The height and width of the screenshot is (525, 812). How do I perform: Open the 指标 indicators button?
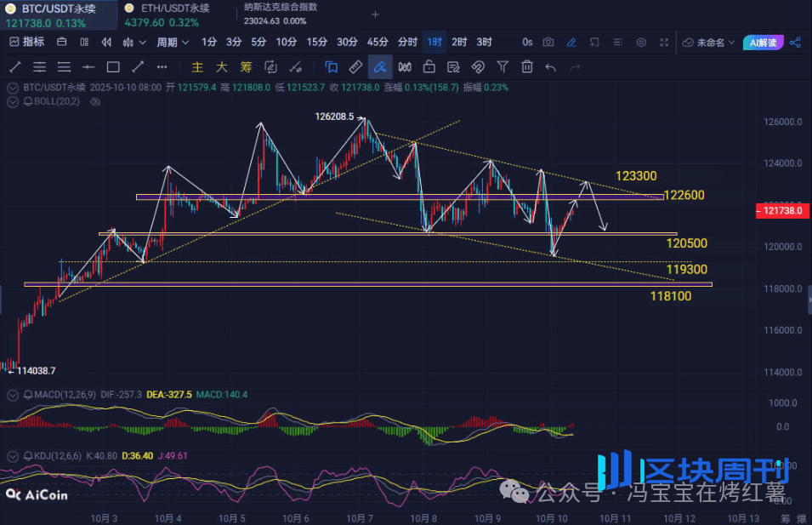click(x=26, y=43)
